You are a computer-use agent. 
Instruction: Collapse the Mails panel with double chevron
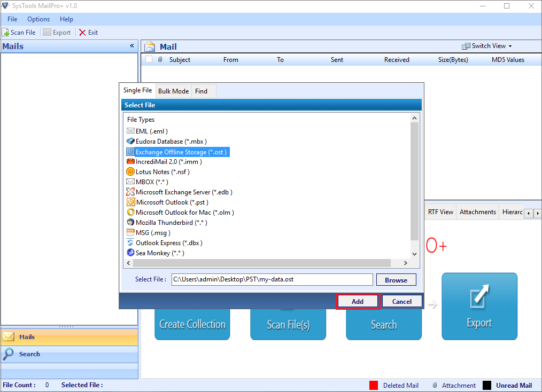131,45
